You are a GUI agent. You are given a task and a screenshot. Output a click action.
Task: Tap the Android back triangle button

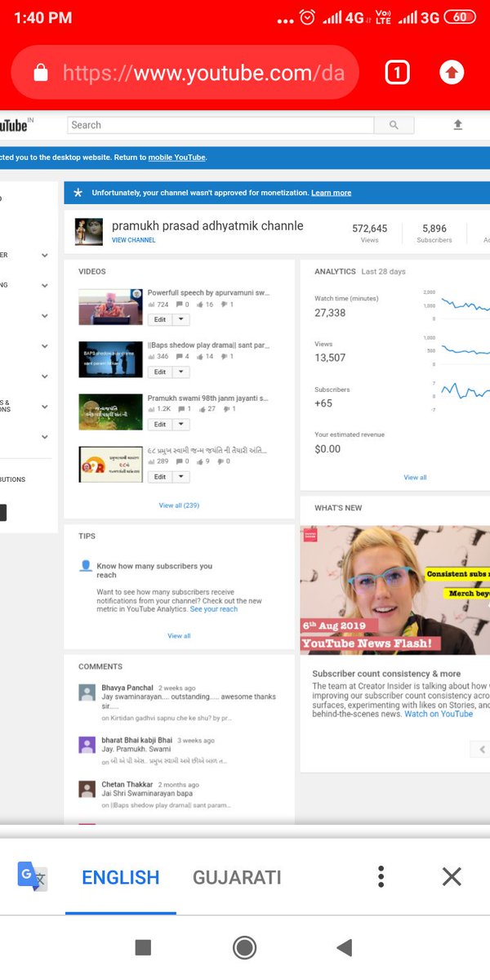point(344,947)
